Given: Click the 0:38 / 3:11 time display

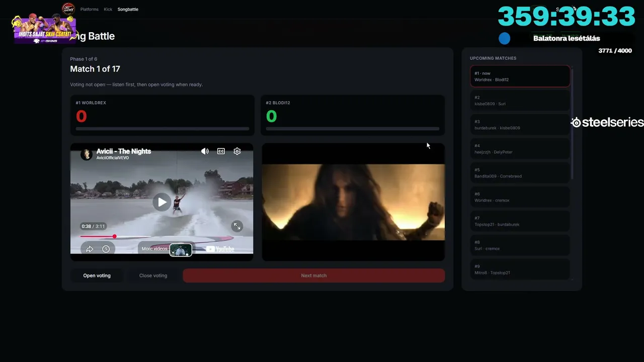Looking at the screenshot, I should tap(93, 226).
